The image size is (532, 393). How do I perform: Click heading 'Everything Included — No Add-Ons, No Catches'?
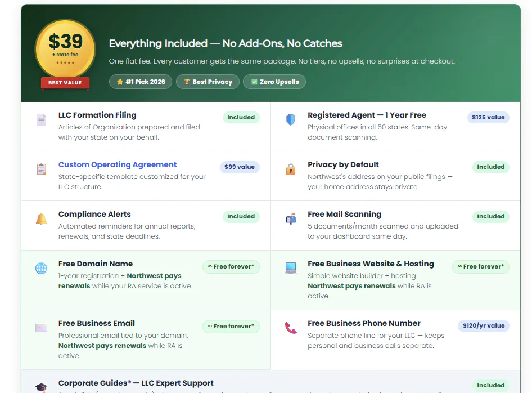pyautogui.click(x=226, y=43)
